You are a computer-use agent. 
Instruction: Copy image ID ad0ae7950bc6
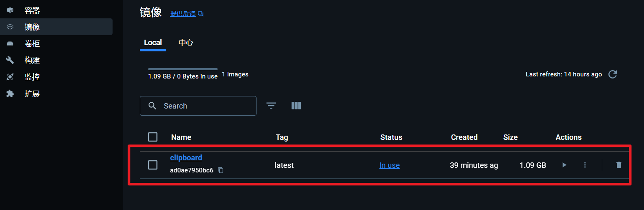221,170
